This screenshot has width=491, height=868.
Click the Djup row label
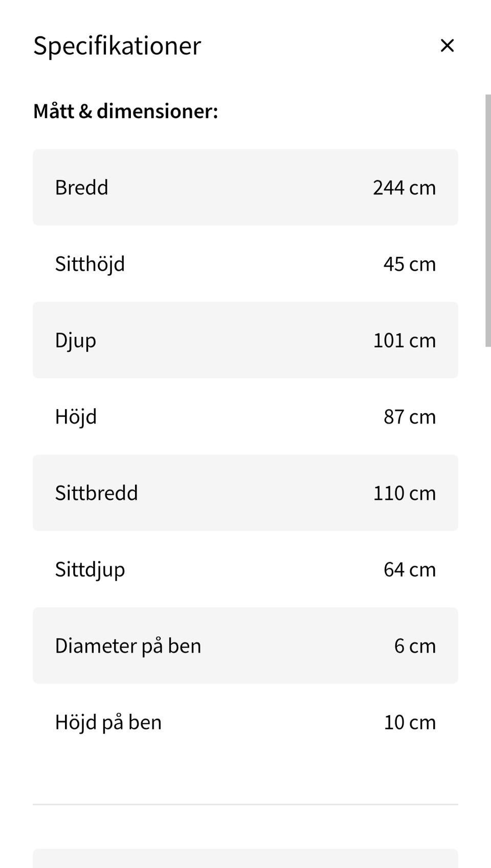pyautogui.click(x=76, y=341)
